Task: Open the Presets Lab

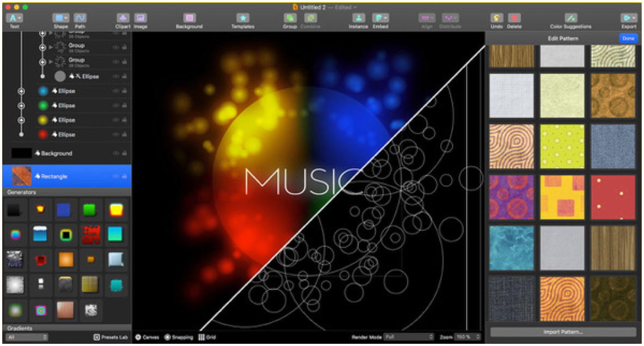Action: (x=111, y=337)
